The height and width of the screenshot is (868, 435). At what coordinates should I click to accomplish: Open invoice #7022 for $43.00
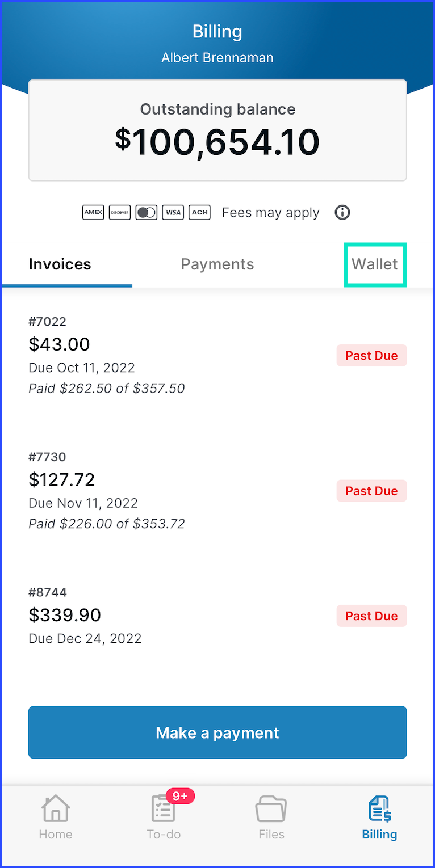click(x=217, y=355)
